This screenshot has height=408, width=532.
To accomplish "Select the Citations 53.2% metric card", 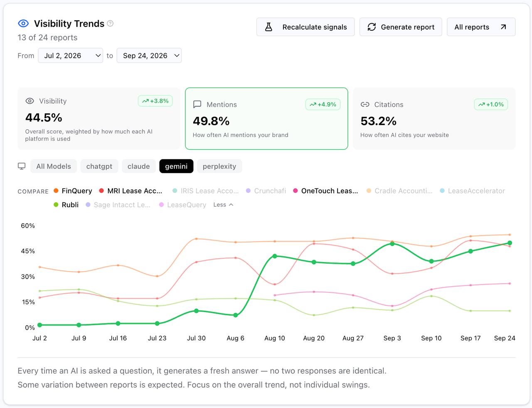I will coord(434,119).
